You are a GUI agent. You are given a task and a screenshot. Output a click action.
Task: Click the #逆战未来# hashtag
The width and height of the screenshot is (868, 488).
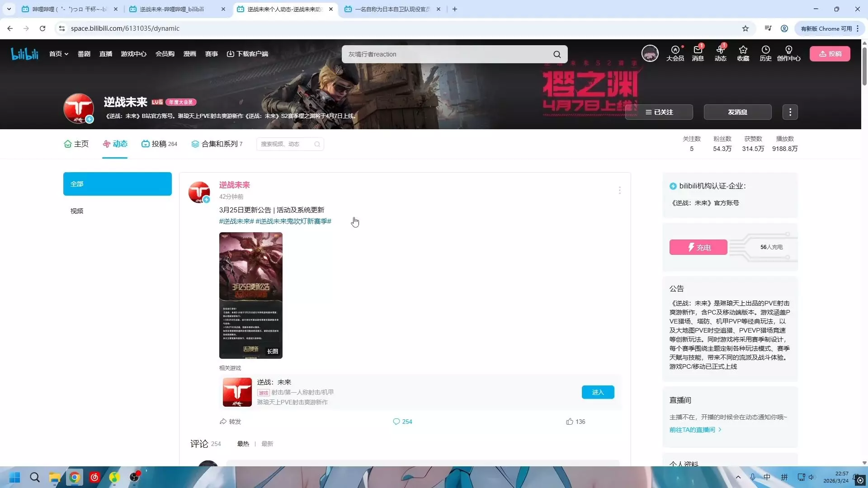[236, 221]
